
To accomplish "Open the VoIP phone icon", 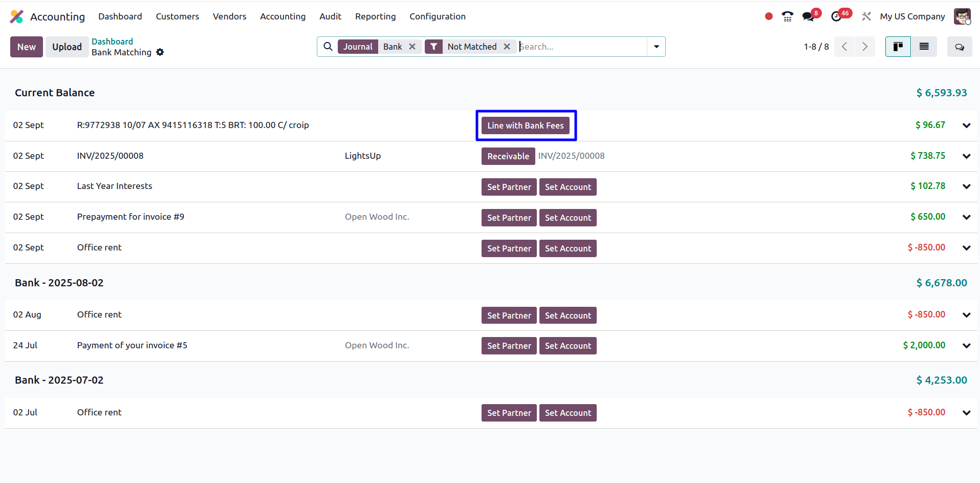I will click(787, 16).
